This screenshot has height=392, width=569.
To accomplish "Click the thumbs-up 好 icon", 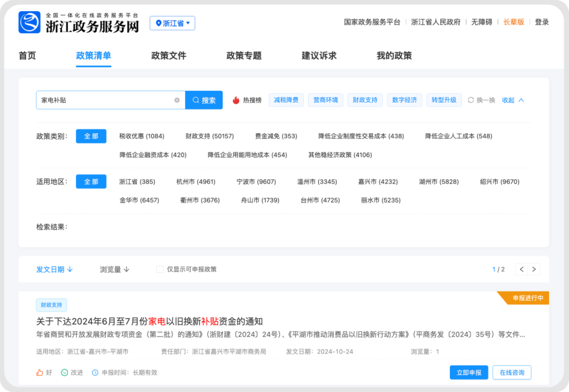I will [x=40, y=373].
